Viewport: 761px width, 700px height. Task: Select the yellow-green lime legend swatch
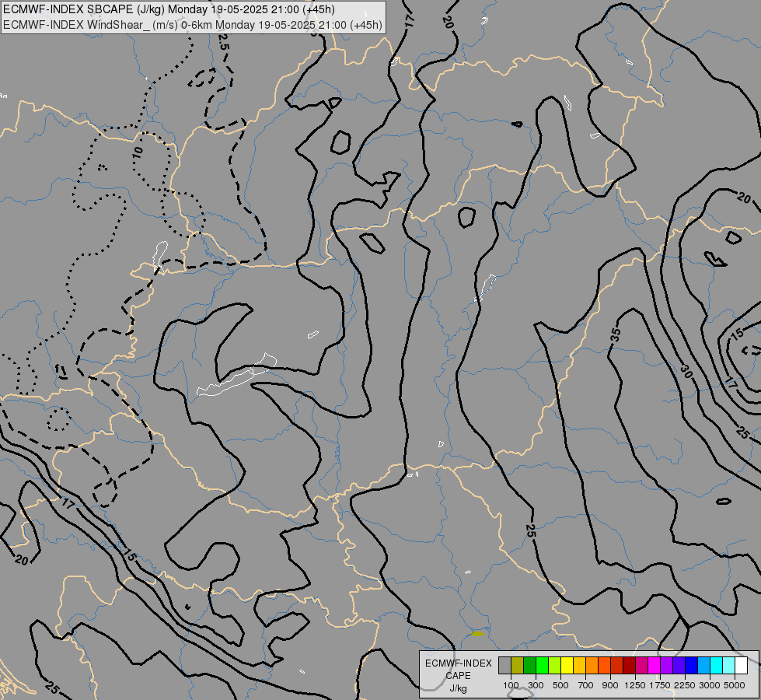tap(555, 666)
